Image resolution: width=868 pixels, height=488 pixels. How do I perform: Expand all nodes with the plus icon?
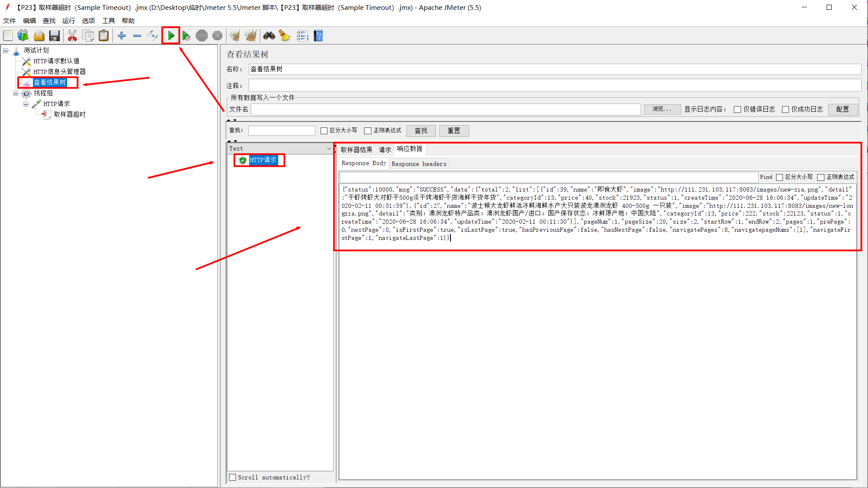(x=122, y=36)
